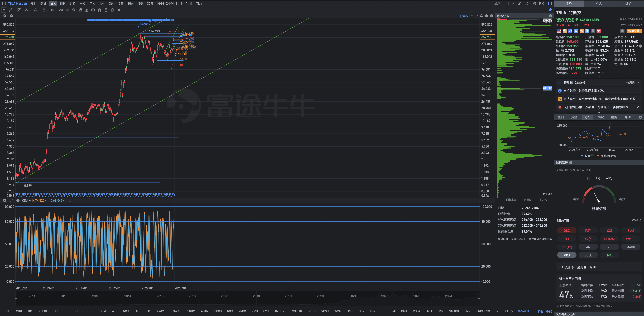The width and height of the screenshot is (644, 316).
Task: Open the VS comparison button
Action: [x=535, y=3]
